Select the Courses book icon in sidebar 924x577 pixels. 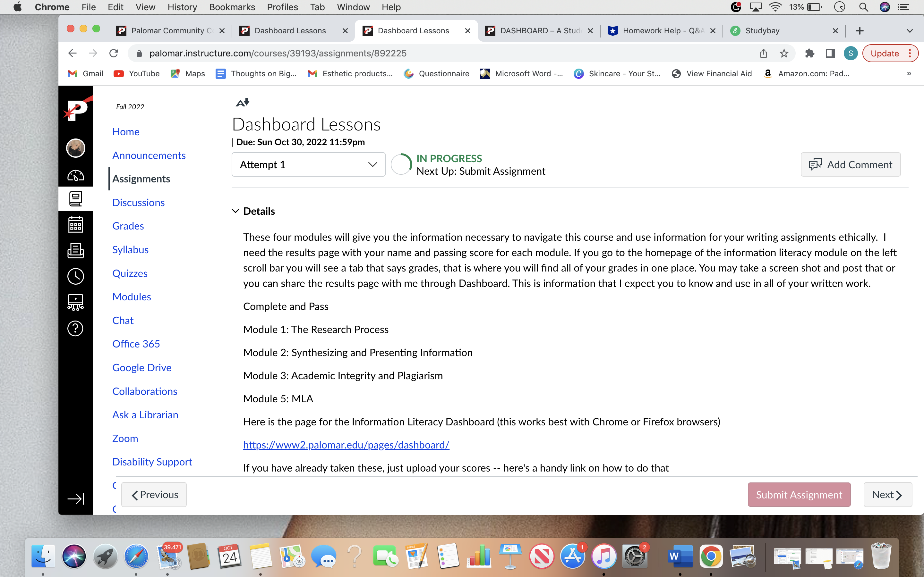(x=76, y=198)
